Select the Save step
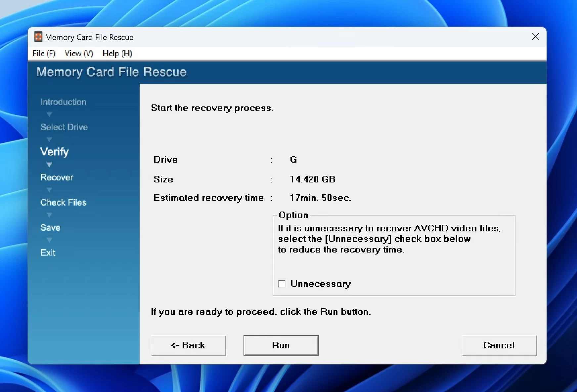This screenshot has width=577, height=392. click(x=50, y=227)
